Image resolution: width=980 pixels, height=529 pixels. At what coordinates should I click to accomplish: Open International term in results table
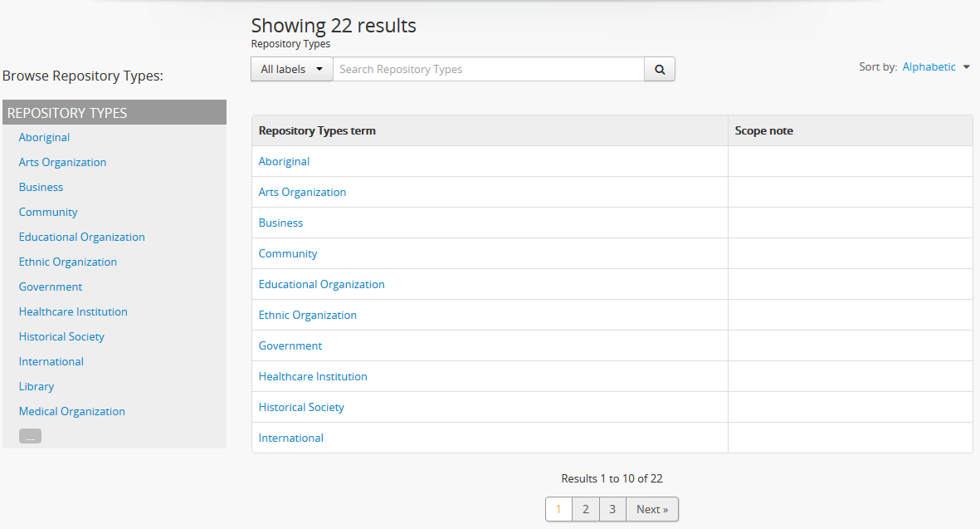[x=291, y=438]
